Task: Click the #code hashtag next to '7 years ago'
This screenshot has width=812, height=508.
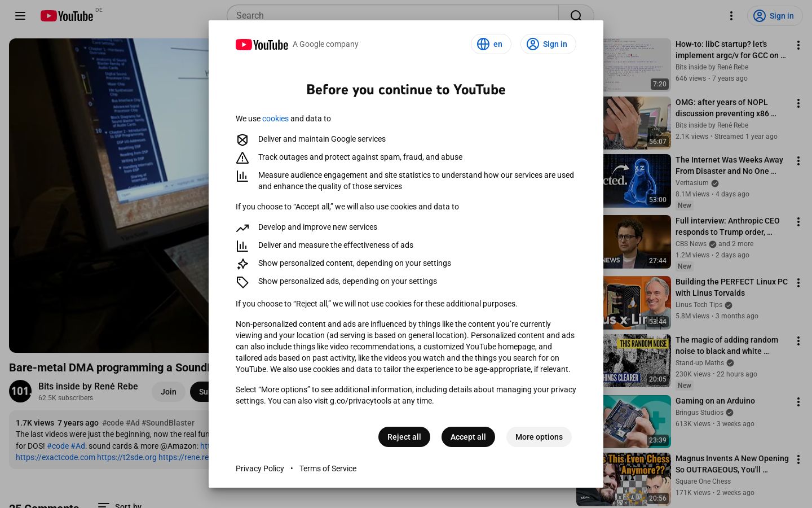Action: click(x=113, y=423)
